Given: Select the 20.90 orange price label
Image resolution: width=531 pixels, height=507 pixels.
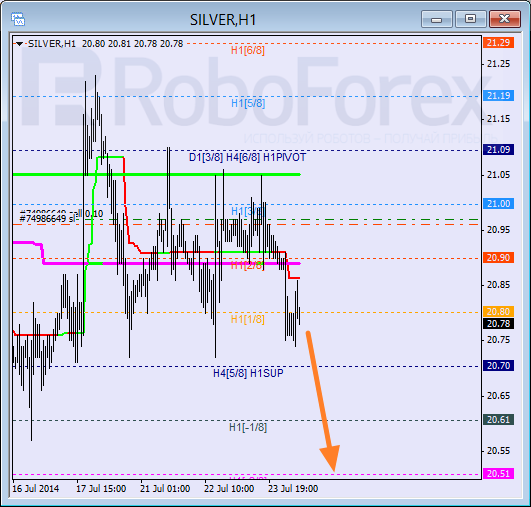Looking at the screenshot, I should coord(498,257).
